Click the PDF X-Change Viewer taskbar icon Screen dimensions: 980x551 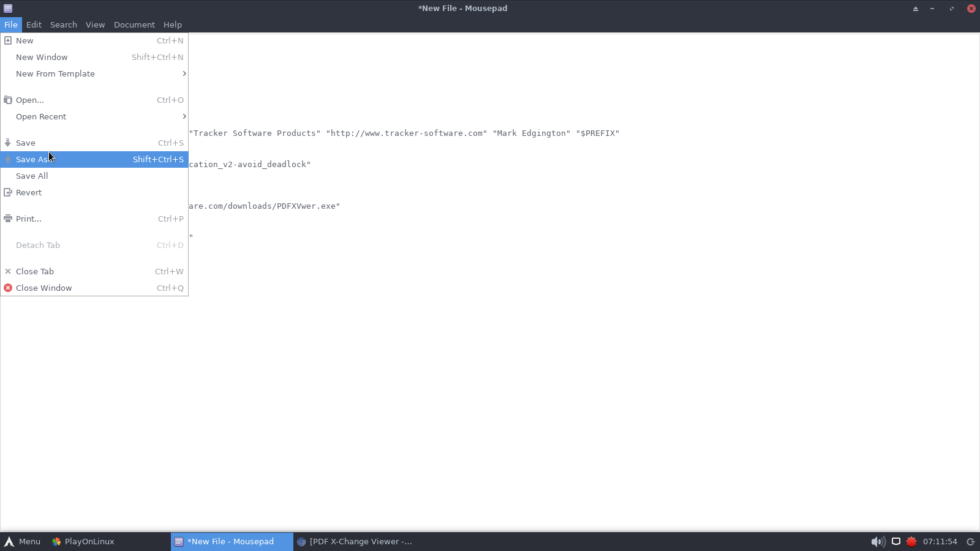click(301, 541)
